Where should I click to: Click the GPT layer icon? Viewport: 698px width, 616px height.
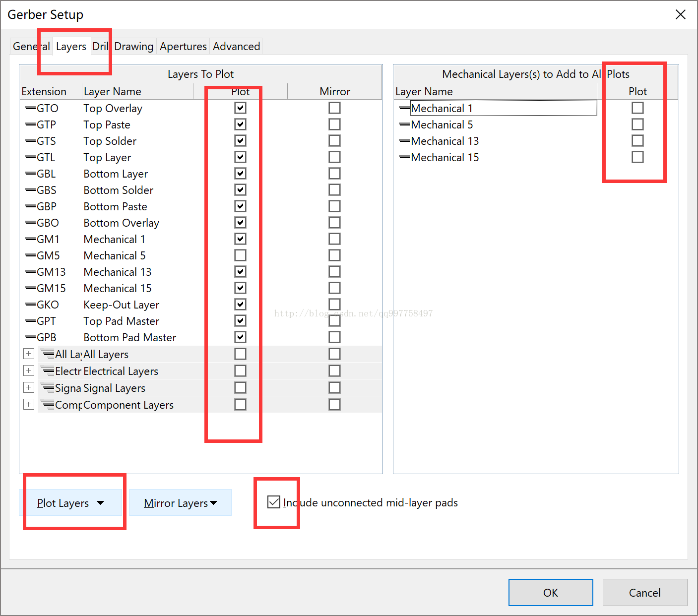(30, 321)
